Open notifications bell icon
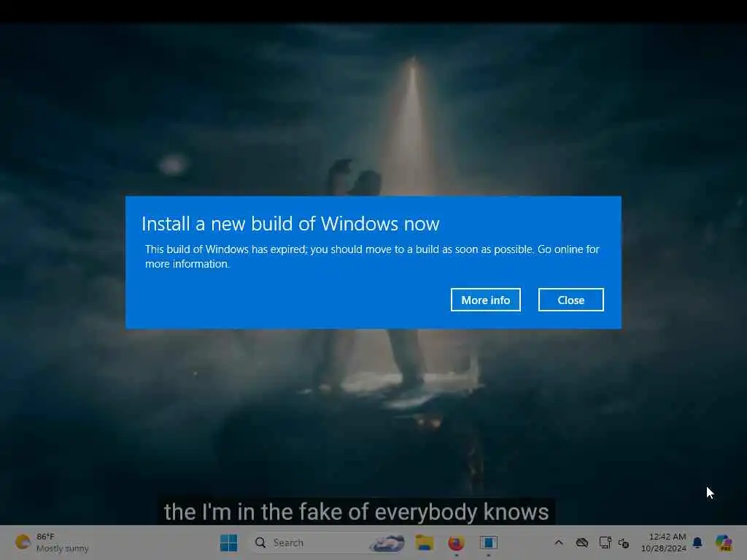The width and height of the screenshot is (747, 560). (697, 542)
